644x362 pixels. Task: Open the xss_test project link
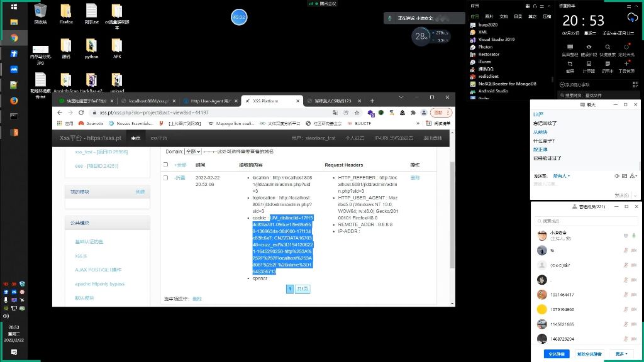point(101,152)
